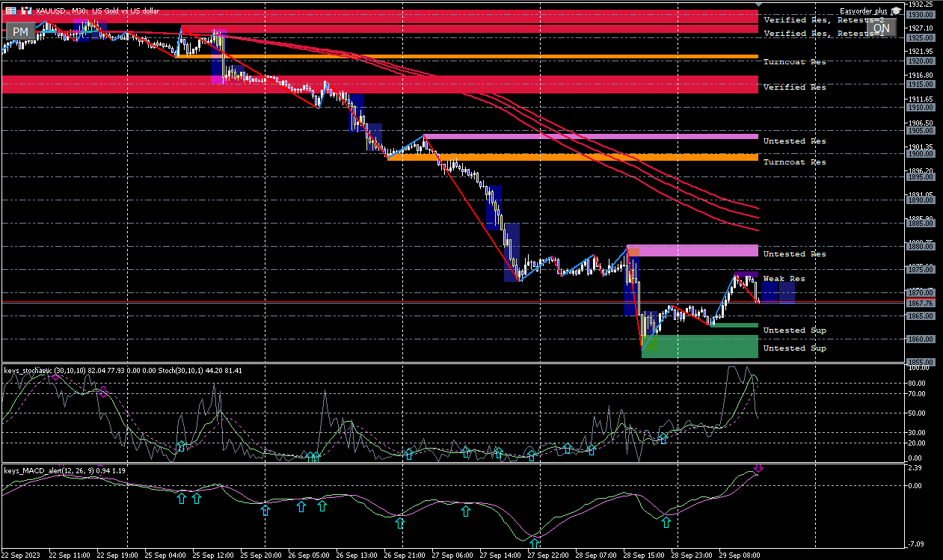Click the pink Untested Res zone near 1880
943x560 pixels.
[692, 250]
